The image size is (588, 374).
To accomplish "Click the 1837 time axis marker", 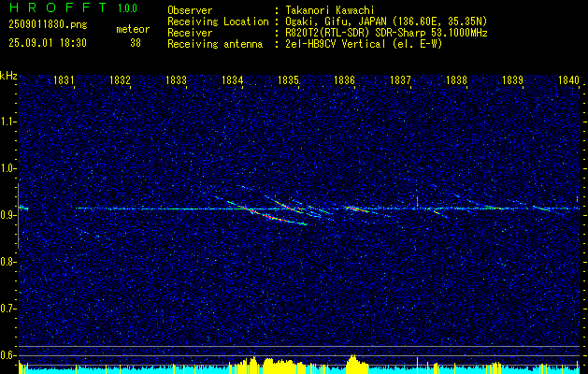I will (x=400, y=80).
